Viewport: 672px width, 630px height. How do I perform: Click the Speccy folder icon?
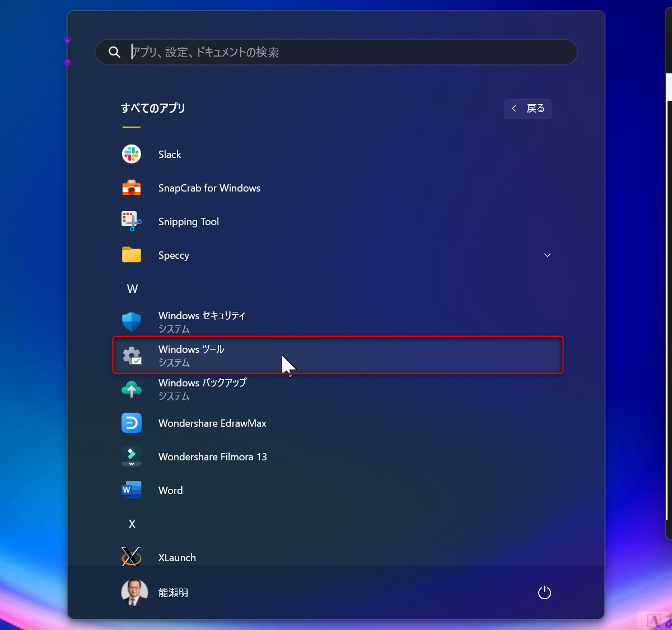click(132, 255)
